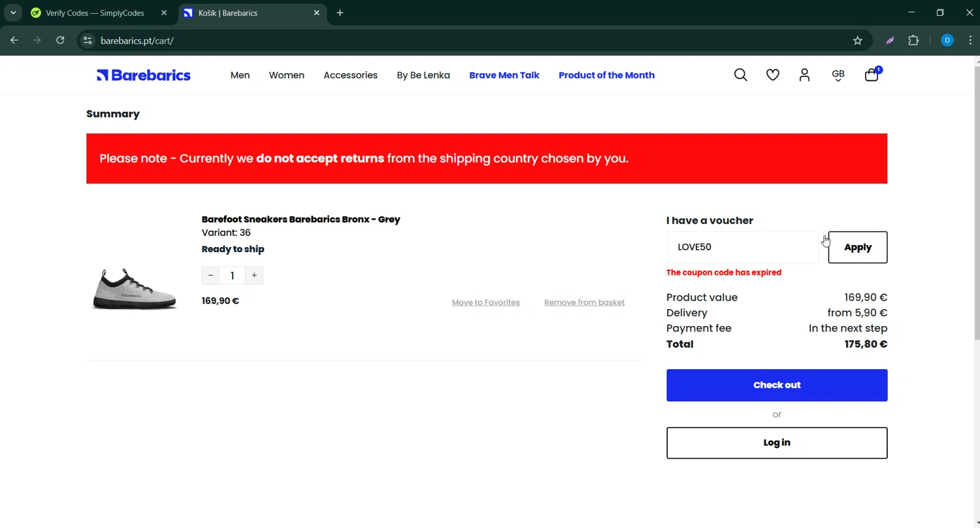Reload the page with the refresh icon
The width and height of the screenshot is (980, 528).
pyautogui.click(x=60, y=41)
